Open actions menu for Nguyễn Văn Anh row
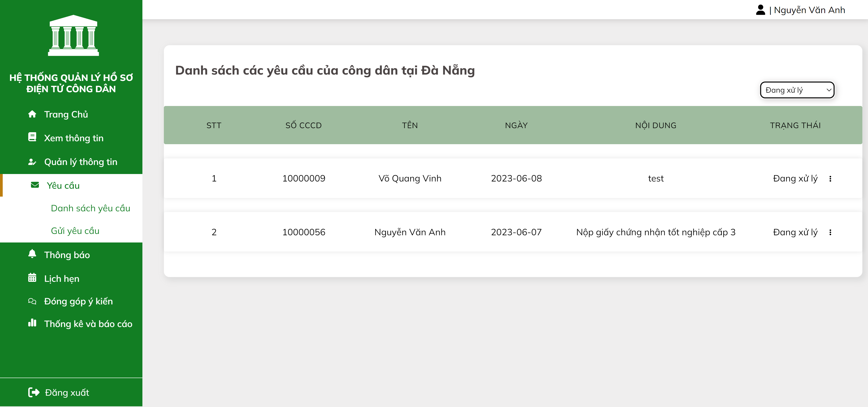 pyautogui.click(x=831, y=232)
